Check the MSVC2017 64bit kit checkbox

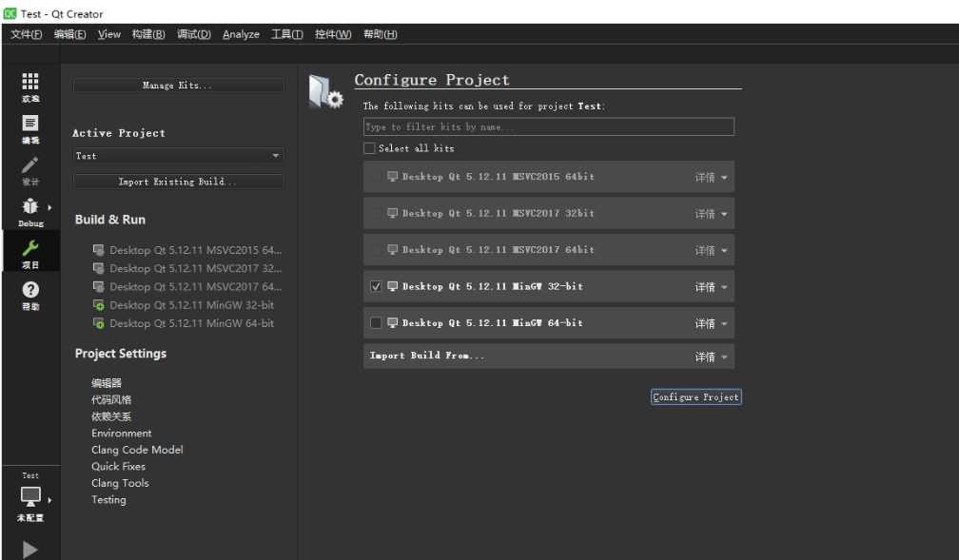[x=376, y=249]
